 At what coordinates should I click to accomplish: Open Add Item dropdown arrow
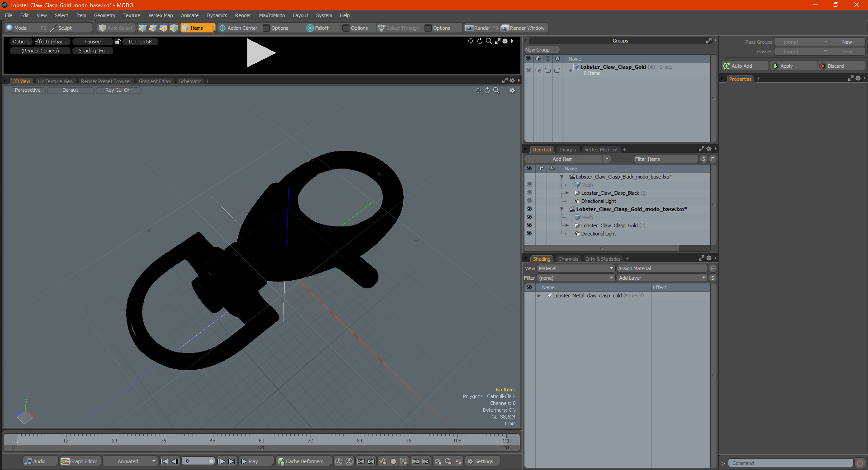point(607,159)
